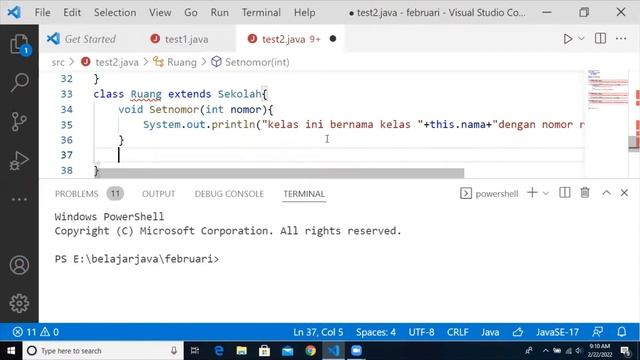Screen dimensions: 640x360
Task: Kill terminal with trash icon
Action: coord(585,193)
